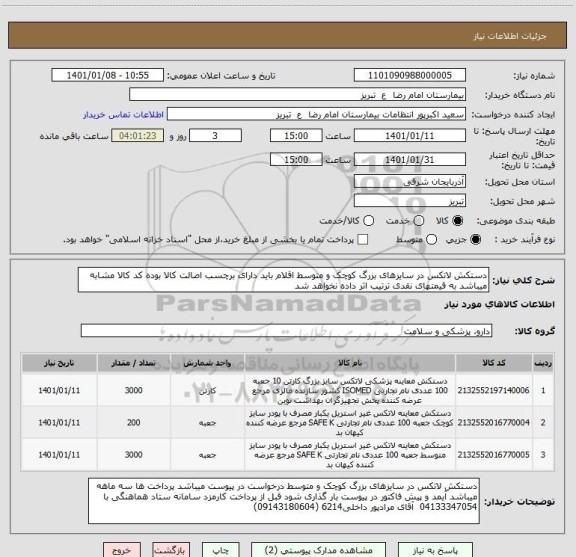Select the خدمت radio button

(419, 221)
